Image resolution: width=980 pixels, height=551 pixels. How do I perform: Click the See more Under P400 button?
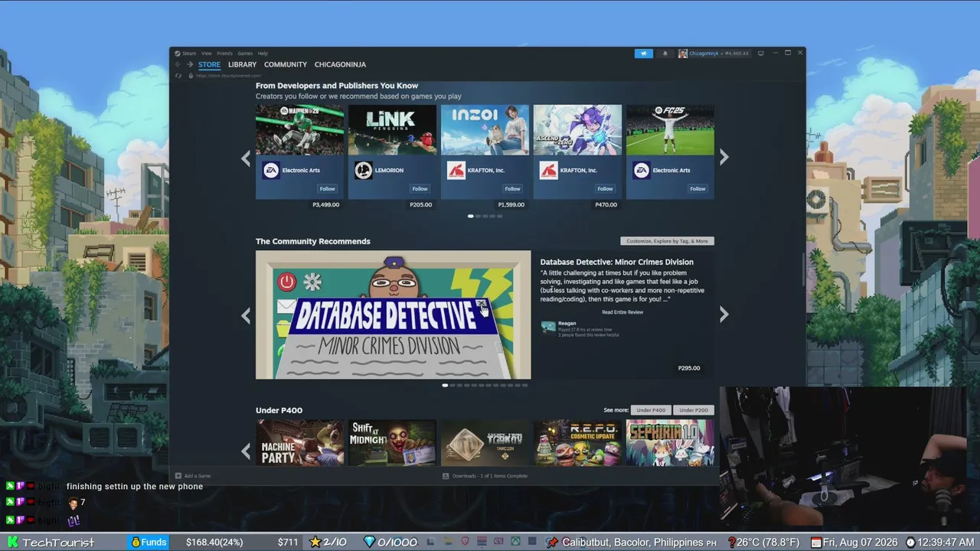(x=651, y=410)
